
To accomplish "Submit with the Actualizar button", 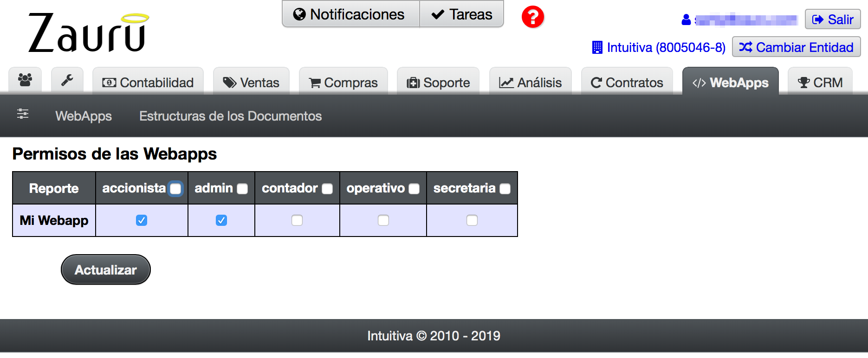I will point(106,269).
